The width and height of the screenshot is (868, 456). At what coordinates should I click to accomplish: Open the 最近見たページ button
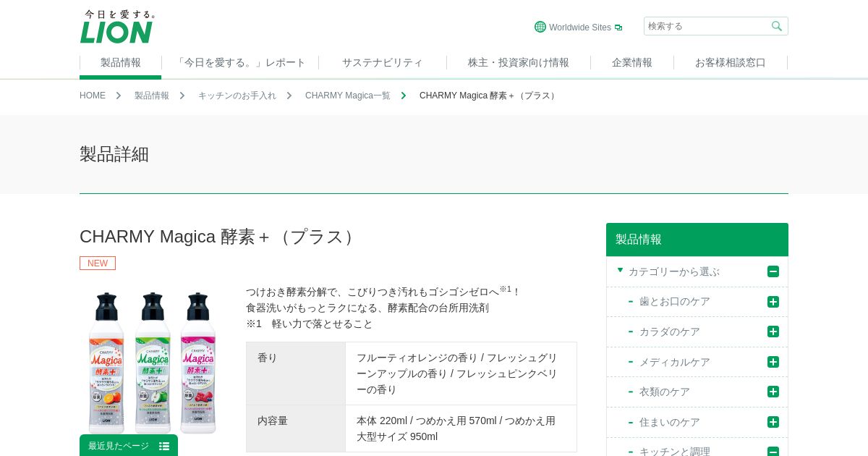pos(129,445)
